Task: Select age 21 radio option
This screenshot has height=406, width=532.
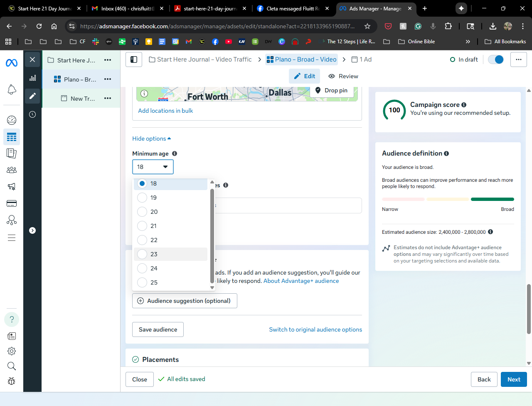Action: point(142,226)
